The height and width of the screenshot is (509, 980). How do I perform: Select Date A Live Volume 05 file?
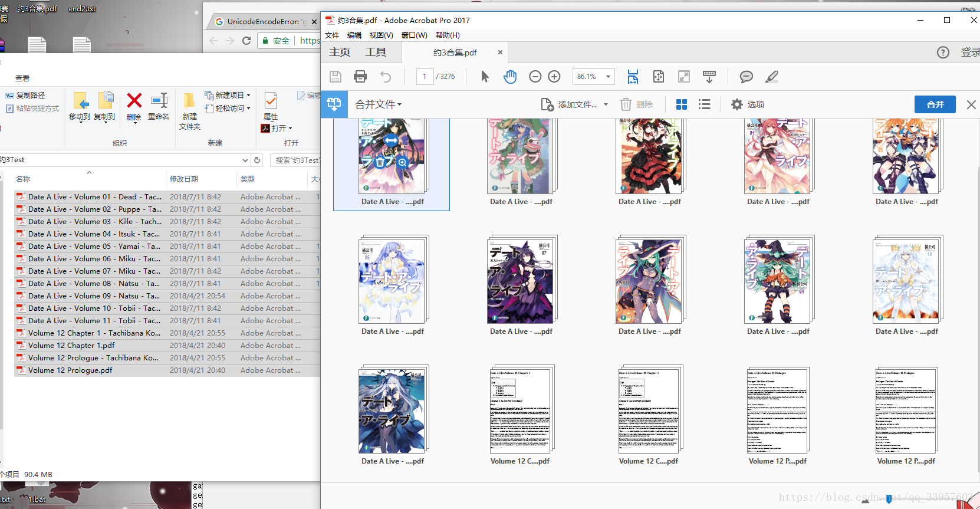click(x=167, y=246)
